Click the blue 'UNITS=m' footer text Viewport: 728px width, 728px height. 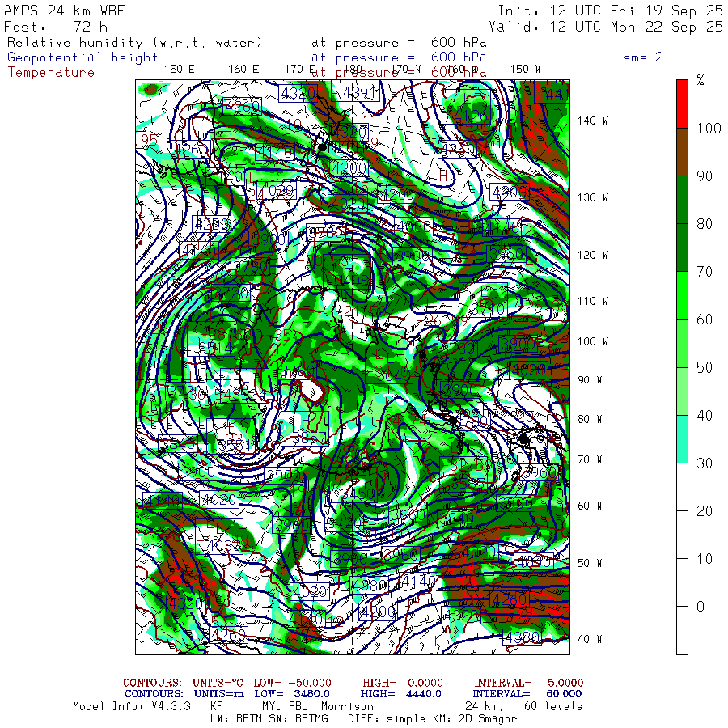point(218,694)
